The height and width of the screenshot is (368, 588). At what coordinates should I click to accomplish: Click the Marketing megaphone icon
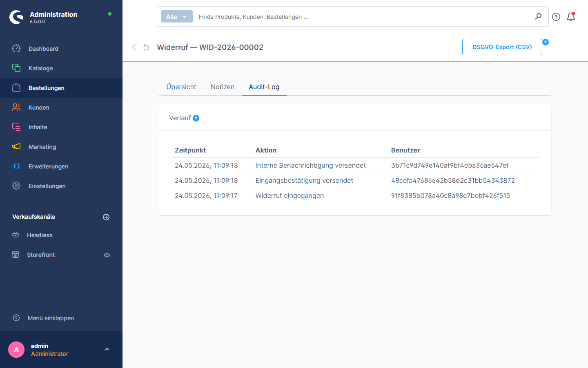click(16, 147)
